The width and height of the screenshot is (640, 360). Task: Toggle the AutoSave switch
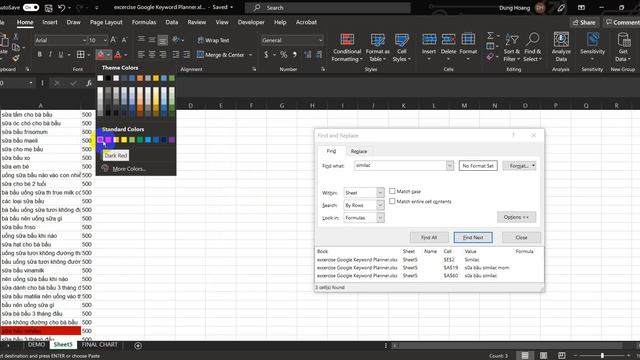point(31,7)
